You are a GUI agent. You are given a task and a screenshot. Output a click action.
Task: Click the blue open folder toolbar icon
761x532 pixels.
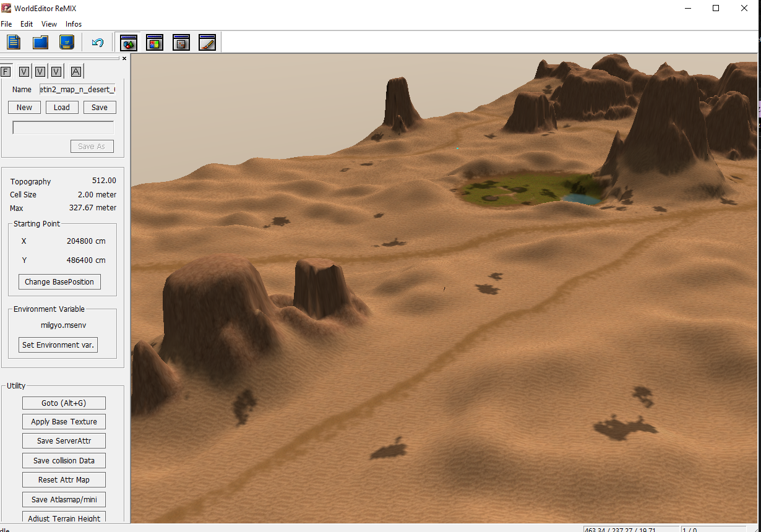[x=40, y=42]
